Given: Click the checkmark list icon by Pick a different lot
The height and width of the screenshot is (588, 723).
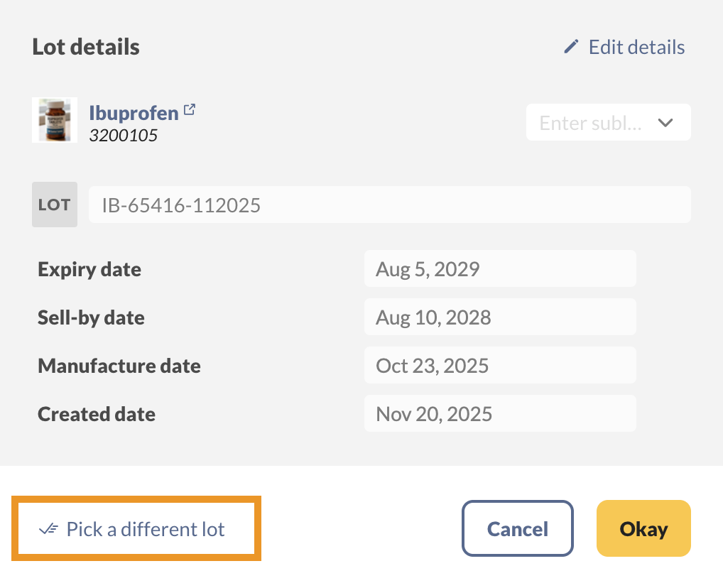Looking at the screenshot, I should 48,528.
